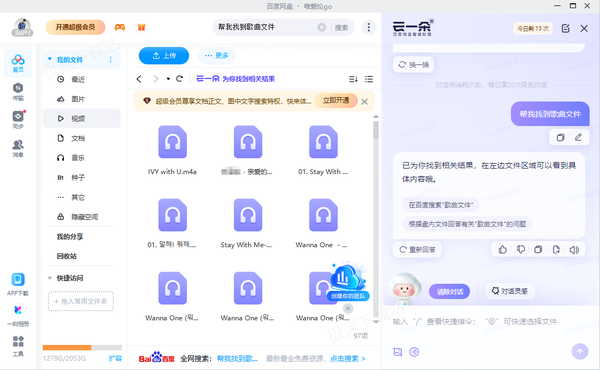
Task: Save the answer as a file icon
Action: 556,249
